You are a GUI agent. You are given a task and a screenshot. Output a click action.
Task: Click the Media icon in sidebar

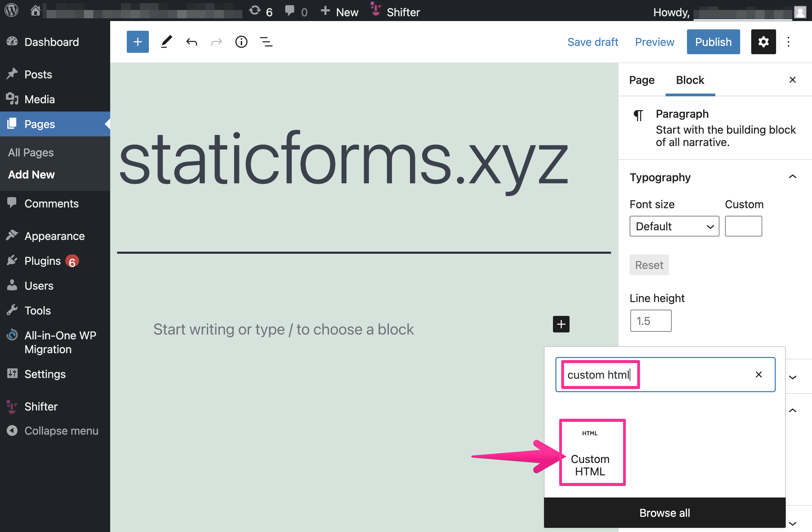point(12,99)
